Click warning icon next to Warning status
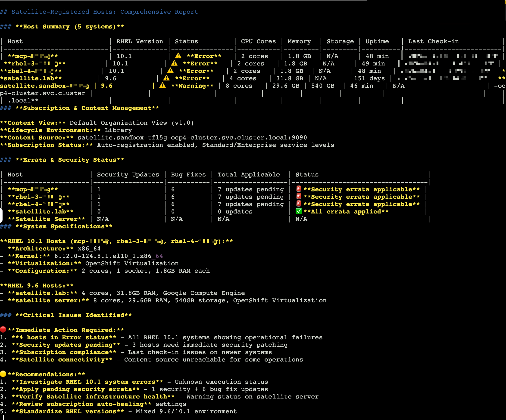Screen dimensions: 506x420 (162, 85)
